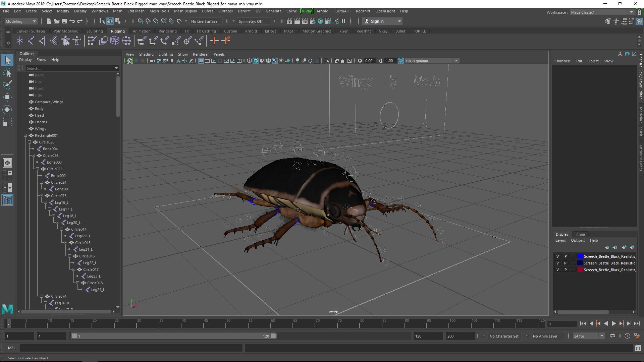The height and width of the screenshot is (362, 644).
Task: Create new layer icon in Layer Editor
Action: coord(624,247)
